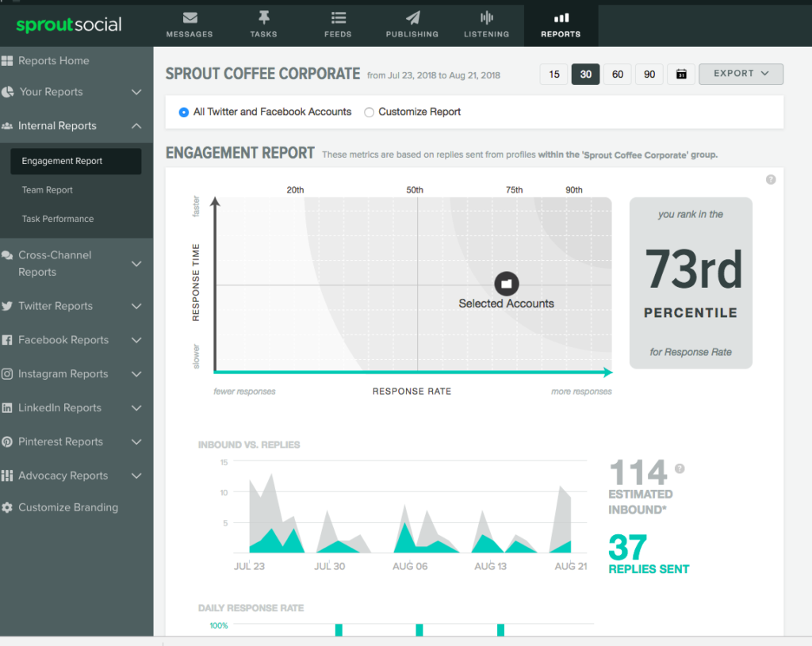Click the LinkedIn Reports label

(59, 408)
